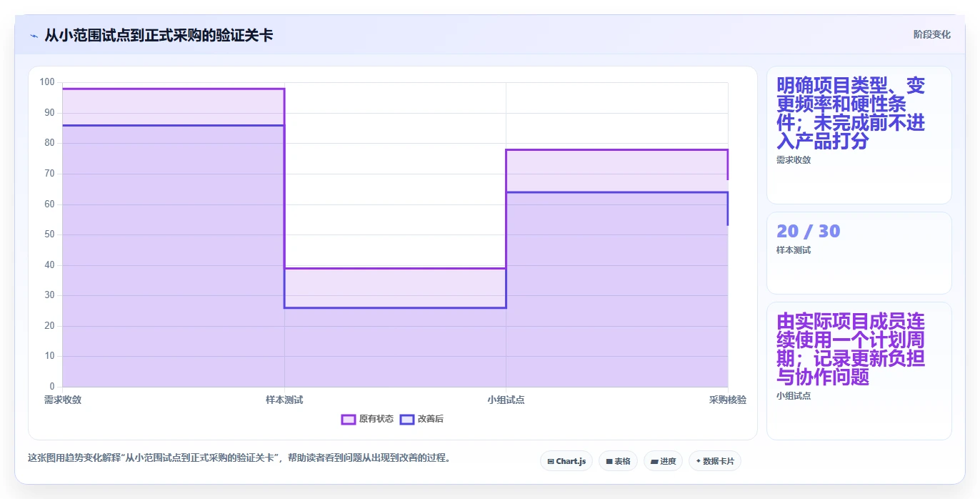Click the 小组试点 x-axis label
This screenshot has height=499, width=980.
(x=506, y=400)
